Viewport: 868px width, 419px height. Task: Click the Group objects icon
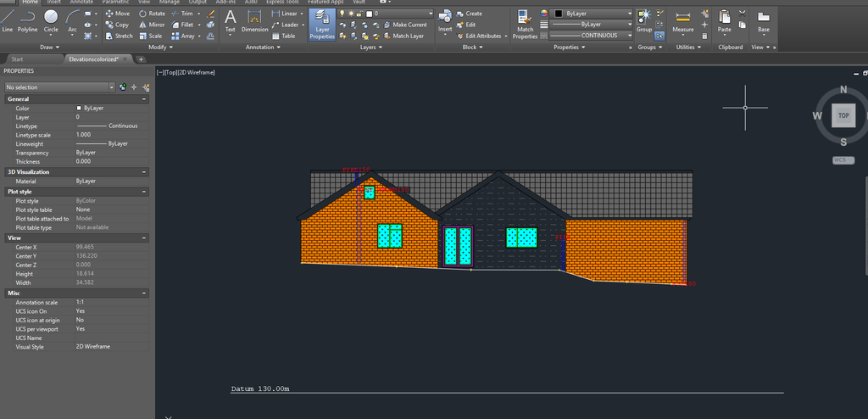[x=644, y=20]
